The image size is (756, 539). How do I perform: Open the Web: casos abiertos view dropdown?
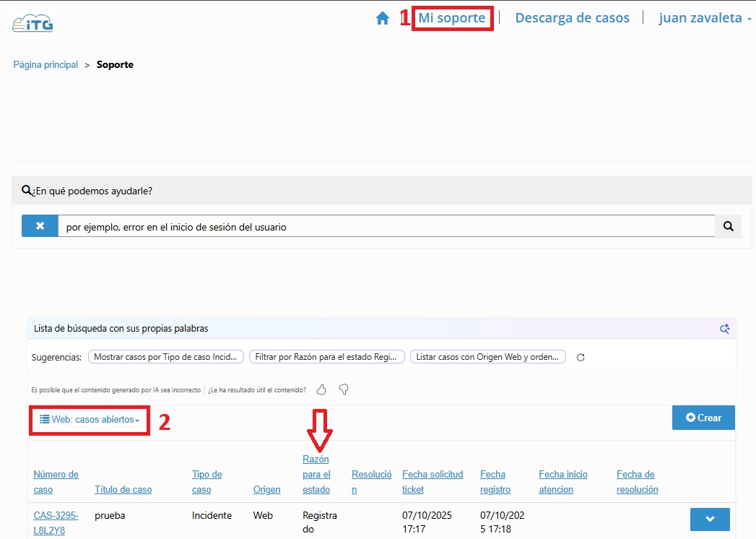pos(90,420)
